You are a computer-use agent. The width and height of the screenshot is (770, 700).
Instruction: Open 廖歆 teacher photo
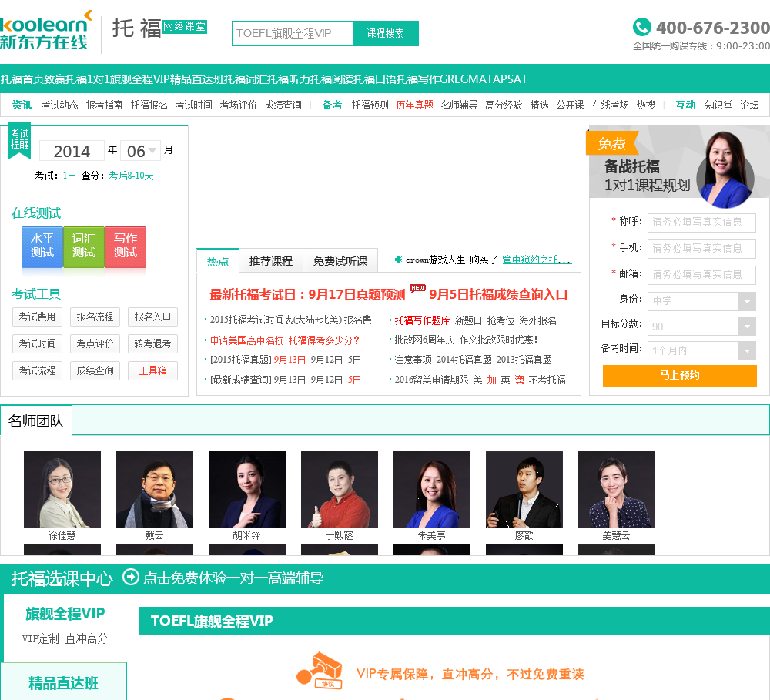click(x=524, y=489)
